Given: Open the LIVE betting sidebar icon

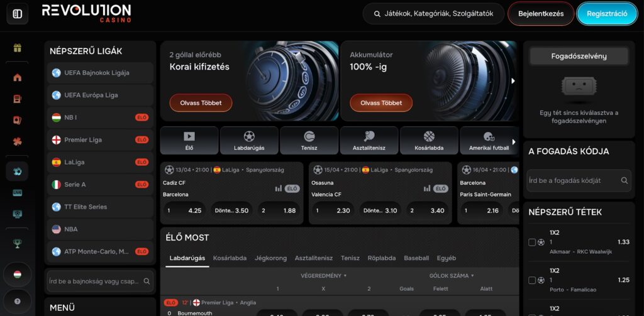Looking at the screenshot, I should (x=17, y=192).
